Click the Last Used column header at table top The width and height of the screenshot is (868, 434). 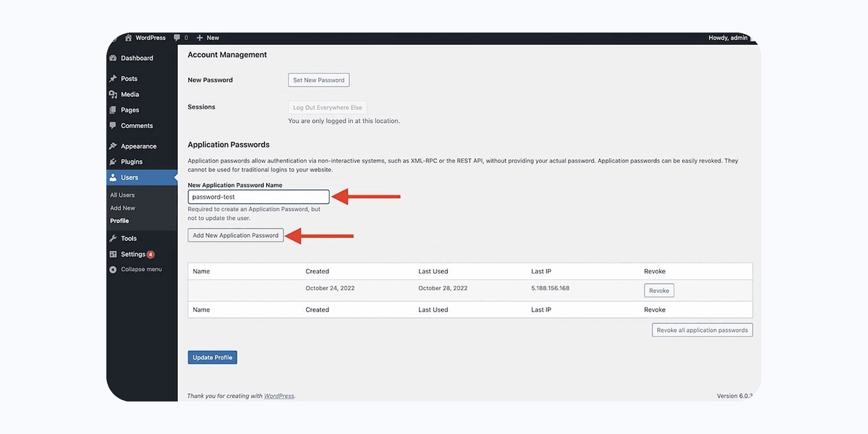coord(433,272)
